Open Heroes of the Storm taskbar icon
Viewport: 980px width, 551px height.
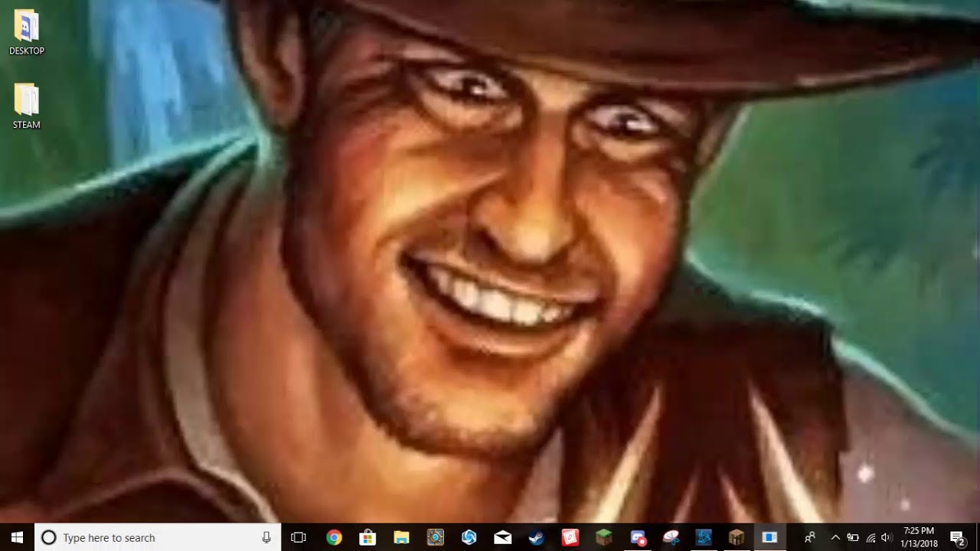(x=469, y=537)
